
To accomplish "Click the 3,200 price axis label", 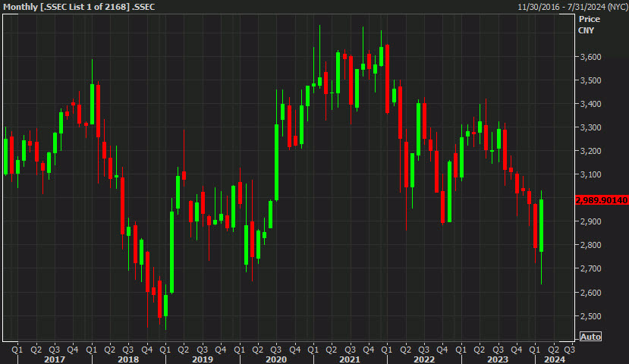I will tap(590, 151).
